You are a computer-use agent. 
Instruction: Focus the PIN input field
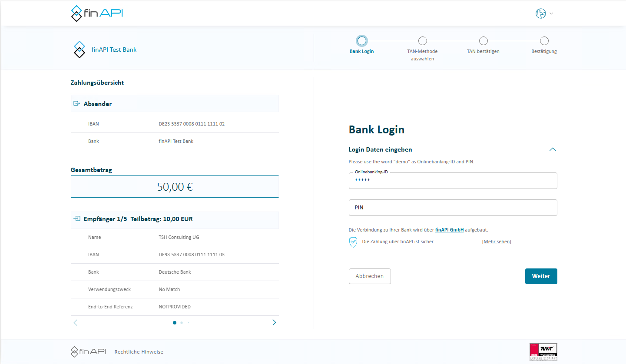[x=453, y=208]
